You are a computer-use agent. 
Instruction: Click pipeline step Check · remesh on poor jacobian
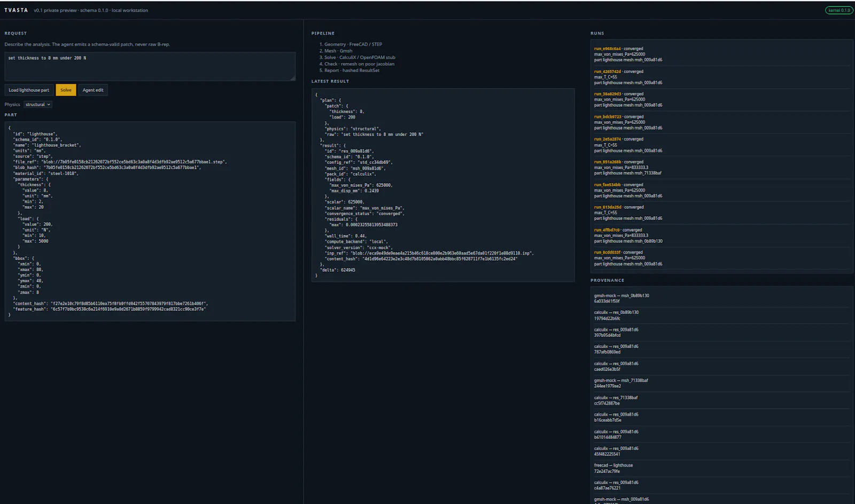click(x=359, y=64)
